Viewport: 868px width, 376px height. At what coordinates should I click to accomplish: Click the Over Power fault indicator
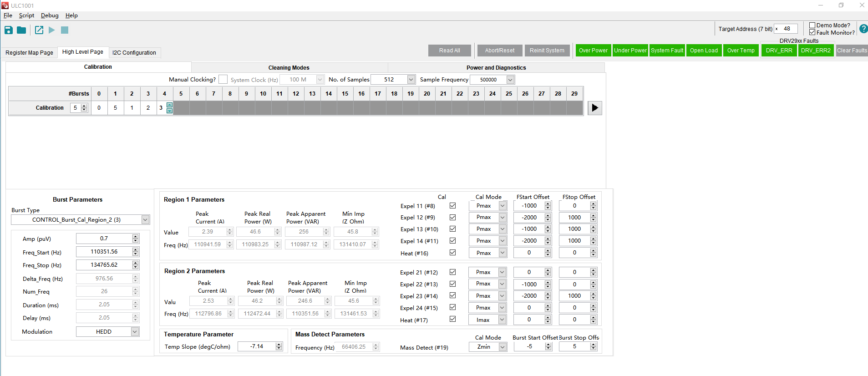[593, 51]
